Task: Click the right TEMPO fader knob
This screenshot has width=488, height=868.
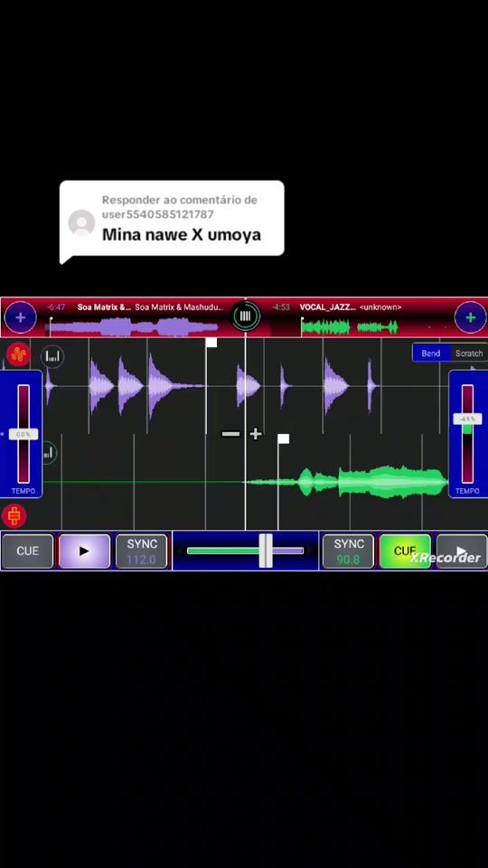Action: 467,419
